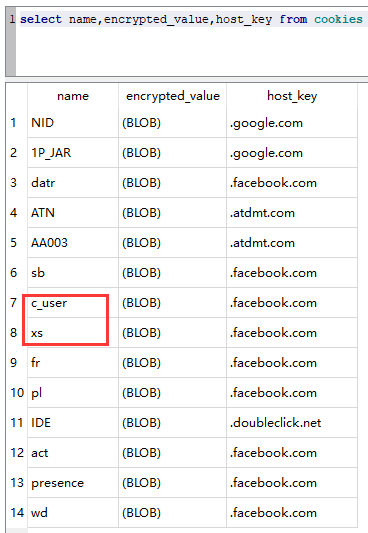Click the name column header
The height and width of the screenshot is (533, 368).
[73, 96]
